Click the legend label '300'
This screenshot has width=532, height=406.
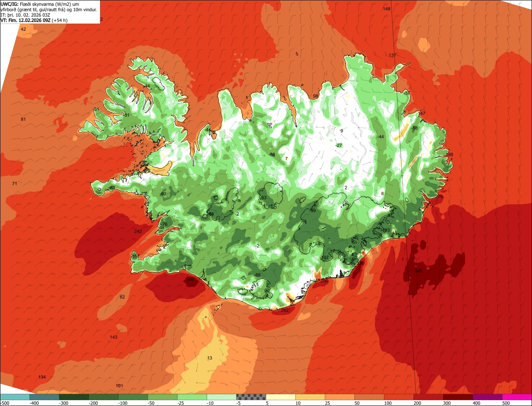pos(447,403)
